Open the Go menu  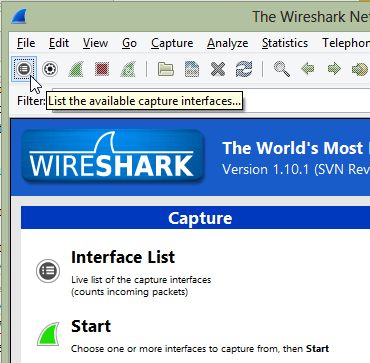coord(129,43)
